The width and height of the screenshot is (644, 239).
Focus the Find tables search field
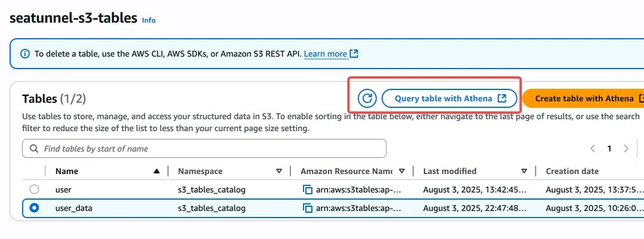(204, 148)
